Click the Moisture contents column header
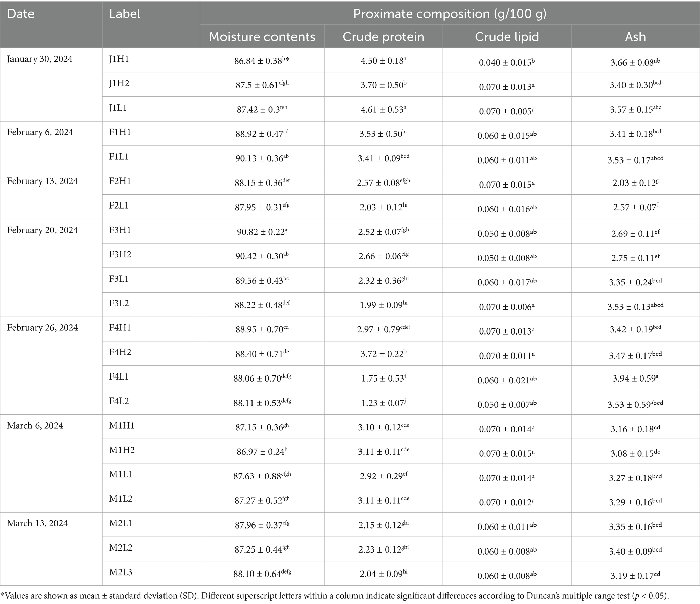The image size is (700, 604). (x=262, y=37)
